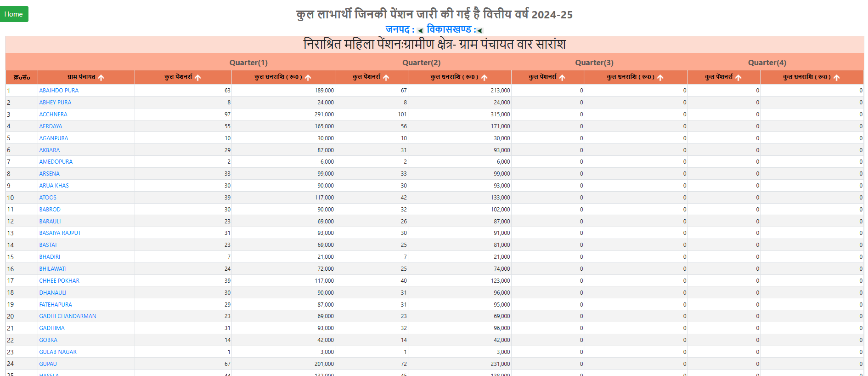Click the क्र०सं० column header

(x=22, y=77)
